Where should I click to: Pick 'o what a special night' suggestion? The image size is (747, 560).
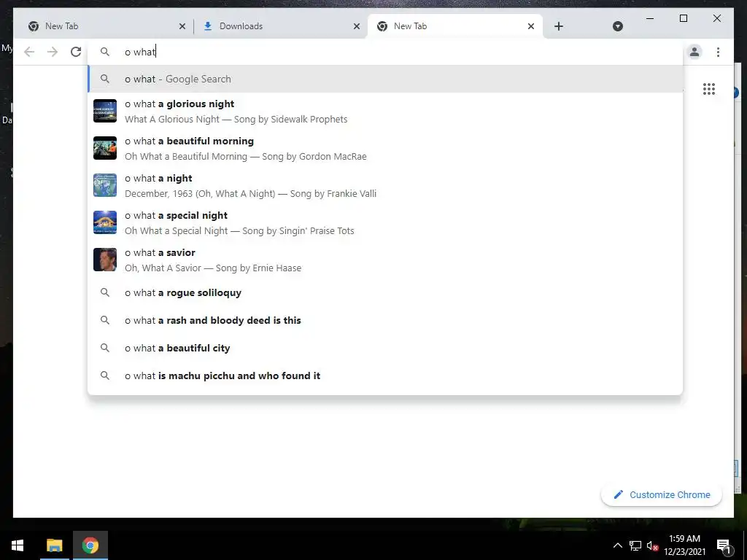(385, 222)
